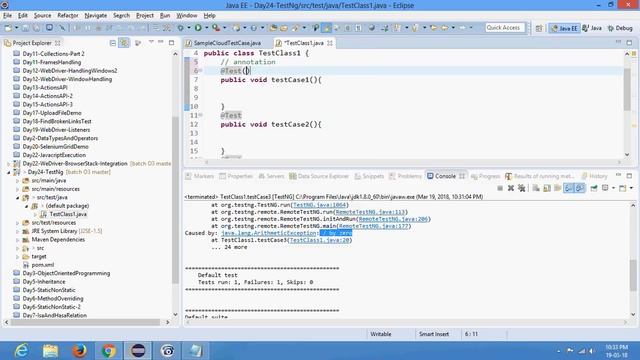Screen dimensions: 640x360
Task: Select Day17-UploadFileDemo project
Action: 52,113
